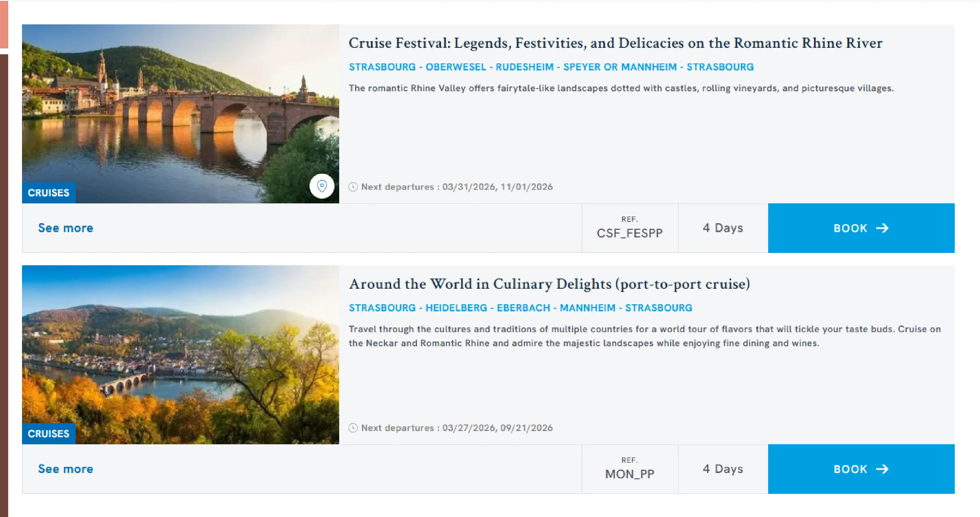Open See more for Cruise Festival
980x517 pixels.
tap(65, 228)
